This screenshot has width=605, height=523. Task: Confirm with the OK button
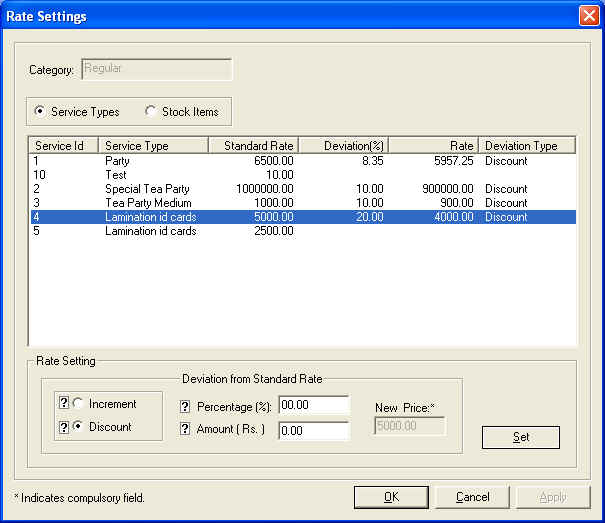tap(391, 497)
